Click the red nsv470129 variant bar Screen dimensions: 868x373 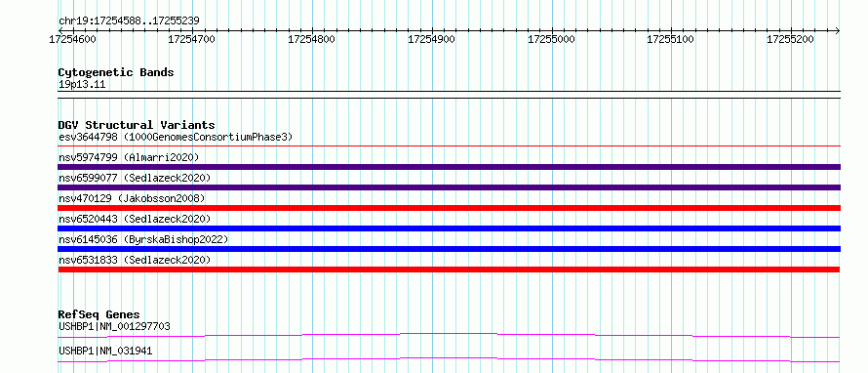coord(449,208)
